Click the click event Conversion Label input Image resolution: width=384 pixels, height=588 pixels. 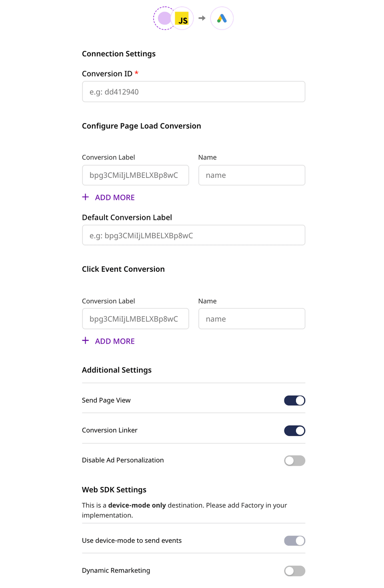click(x=135, y=319)
